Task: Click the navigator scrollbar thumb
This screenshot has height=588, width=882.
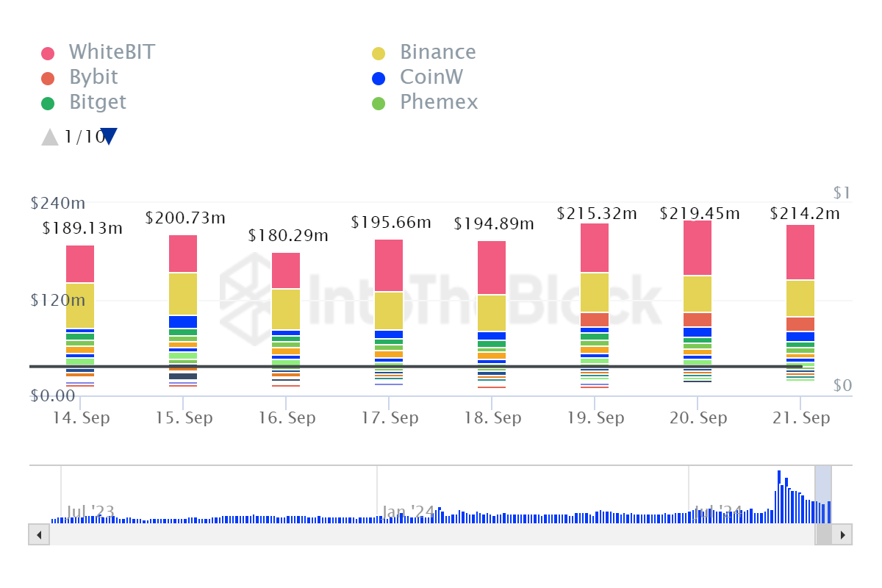Action: coord(823,534)
